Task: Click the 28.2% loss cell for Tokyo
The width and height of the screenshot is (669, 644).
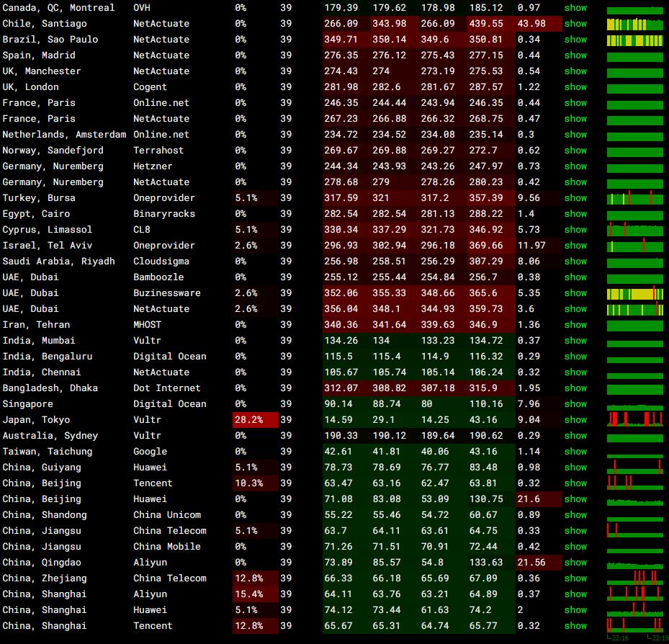Action: [x=255, y=420]
